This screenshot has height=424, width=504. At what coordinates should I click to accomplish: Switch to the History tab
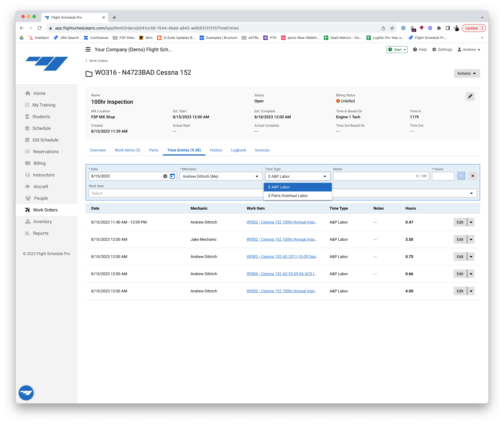point(216,150)
